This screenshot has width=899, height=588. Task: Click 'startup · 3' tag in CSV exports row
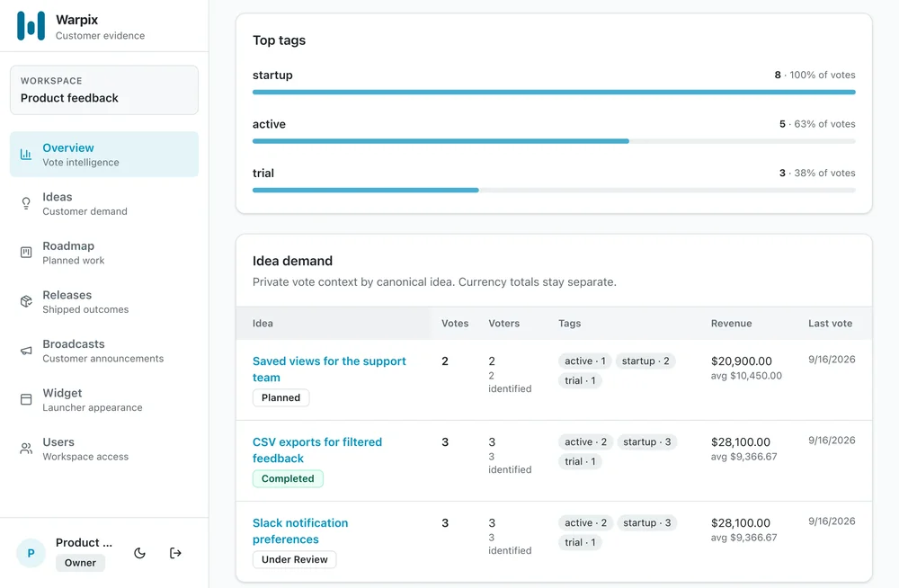(646, 441)
